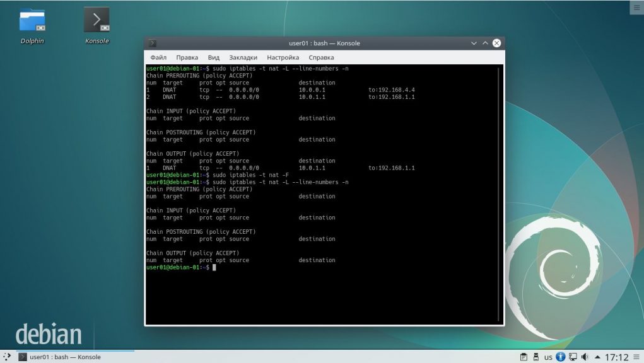Click the terminal vertical scrollbar
Image resolution: width=644 pixels, height=363 pixels.
click(x=498, y=195)
